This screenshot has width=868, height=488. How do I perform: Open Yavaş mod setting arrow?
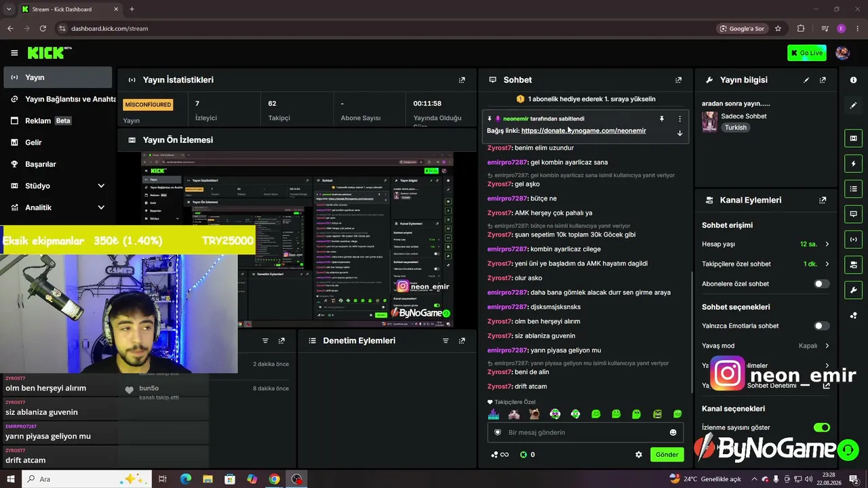click(827, 346)
